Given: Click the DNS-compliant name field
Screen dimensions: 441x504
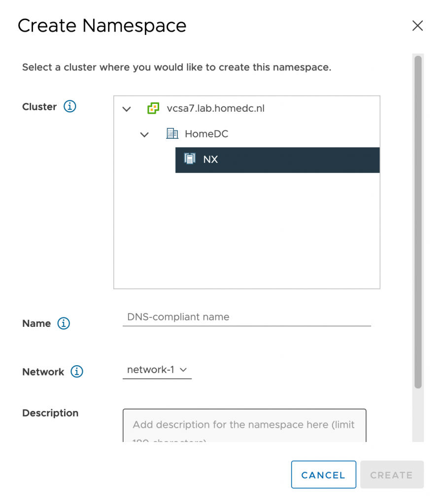Looking at the screenshot, I should [246, 317].
